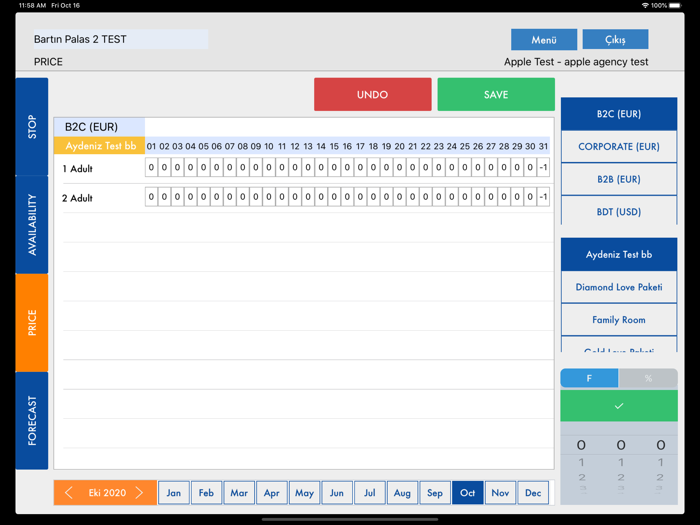Image resolution: width=700 pixels, height=525 pixels.
Task: Click the Çıkış logout button
Action: [615, 40]
